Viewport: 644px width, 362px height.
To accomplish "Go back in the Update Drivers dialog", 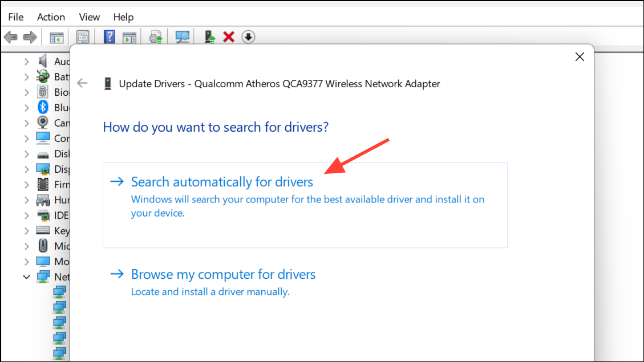I will 82,83.
